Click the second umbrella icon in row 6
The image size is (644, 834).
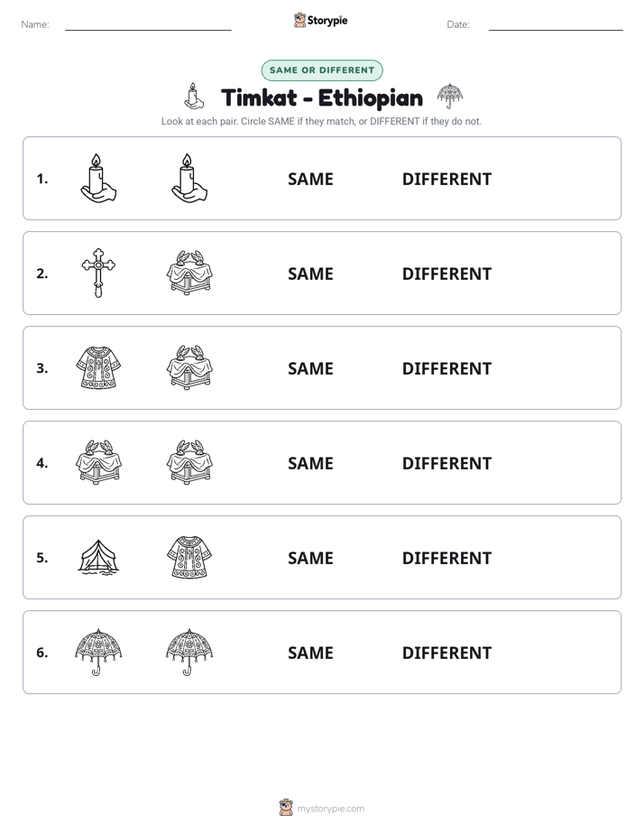(189, 652)
